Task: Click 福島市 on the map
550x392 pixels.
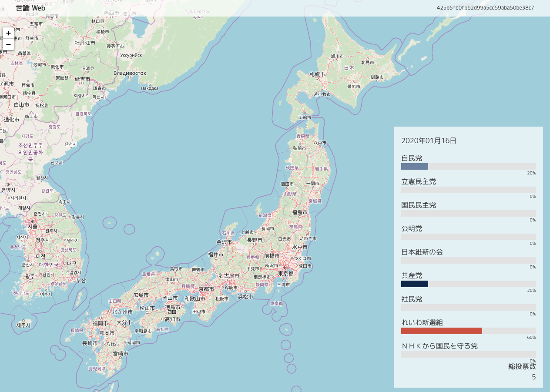Action: [x=300, y=212]
